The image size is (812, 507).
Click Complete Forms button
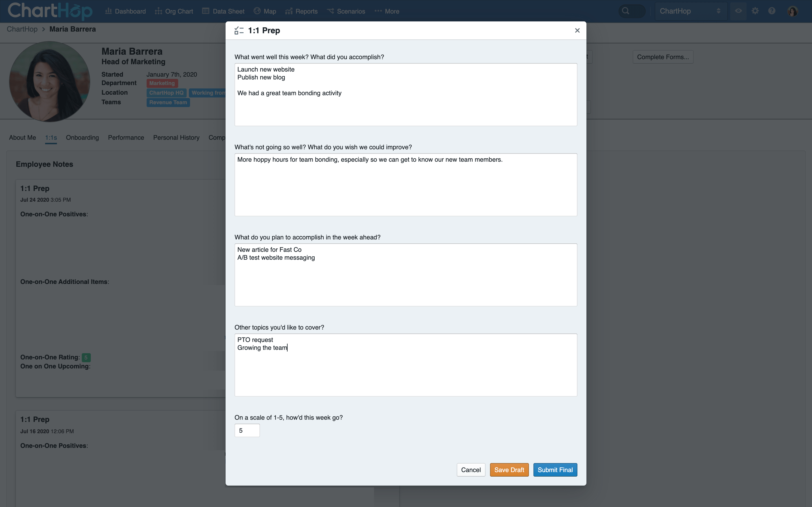(663, 57)
